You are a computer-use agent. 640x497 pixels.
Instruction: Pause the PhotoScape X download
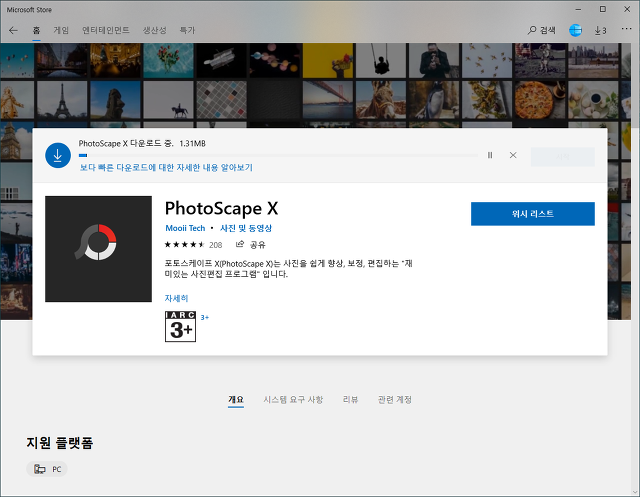490,155
